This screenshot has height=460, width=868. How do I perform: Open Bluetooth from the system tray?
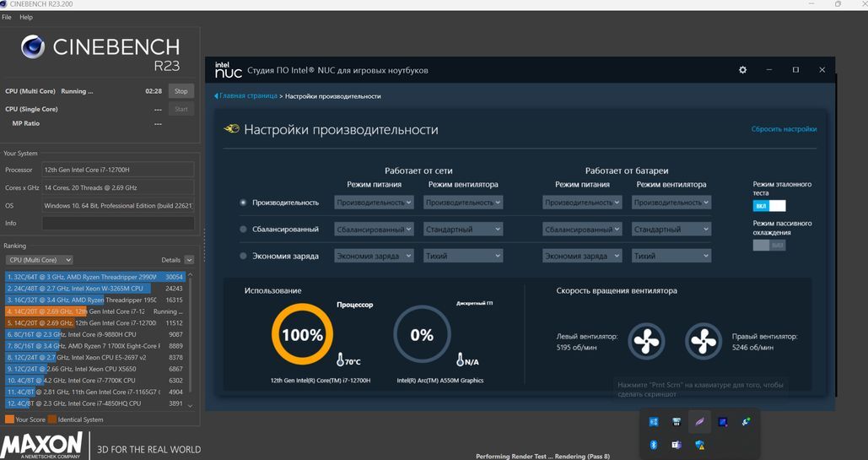coord(653,445)
